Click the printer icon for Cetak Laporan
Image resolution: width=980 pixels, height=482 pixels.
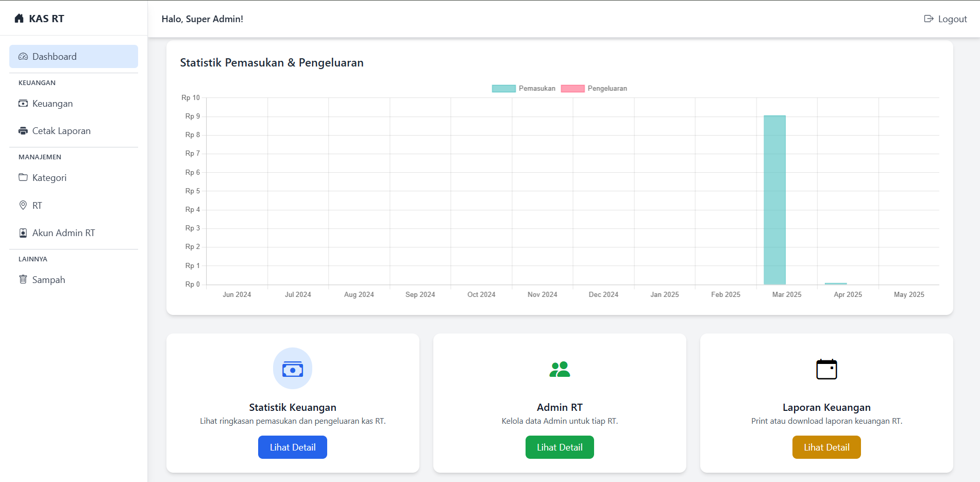click(23, 131)
